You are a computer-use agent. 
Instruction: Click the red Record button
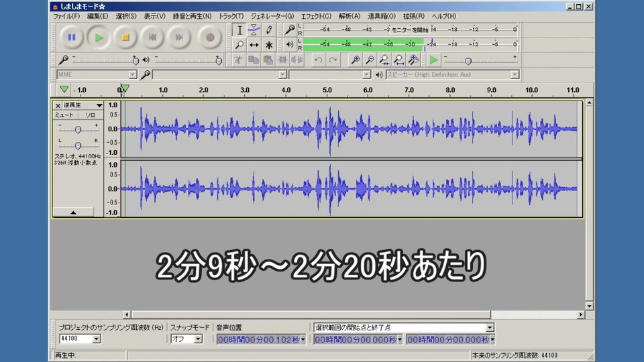210,38
